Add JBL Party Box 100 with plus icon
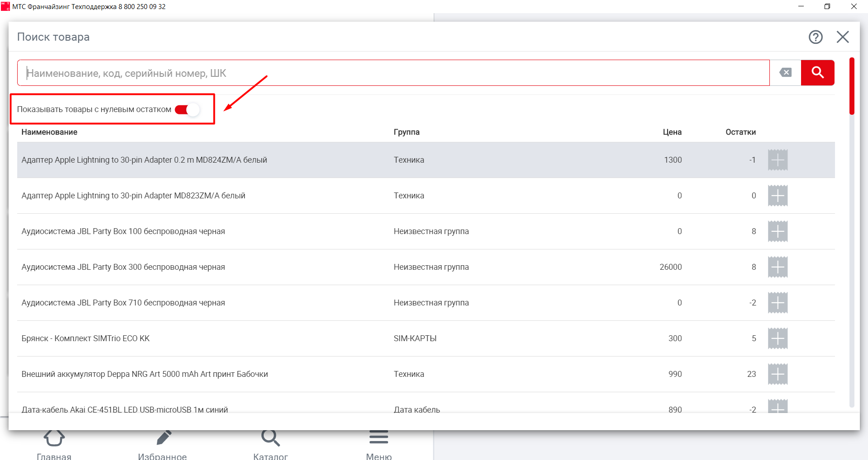This screenshot has height=460, width=868. 778,231
